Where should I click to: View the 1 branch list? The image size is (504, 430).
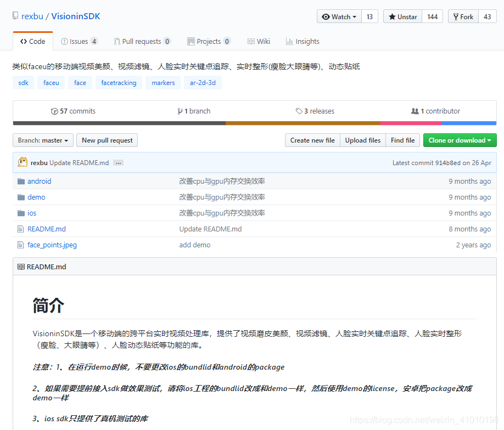click(194, 111)
